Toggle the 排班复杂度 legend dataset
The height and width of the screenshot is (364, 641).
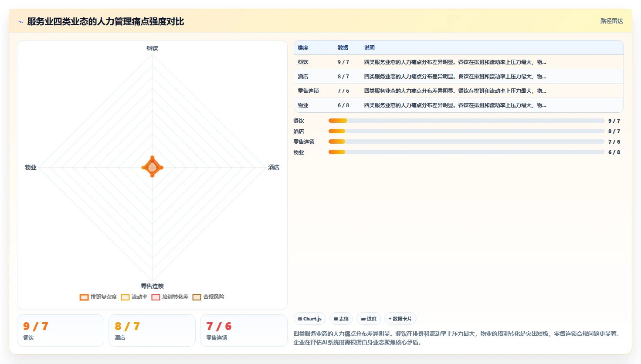pos(98,297)
